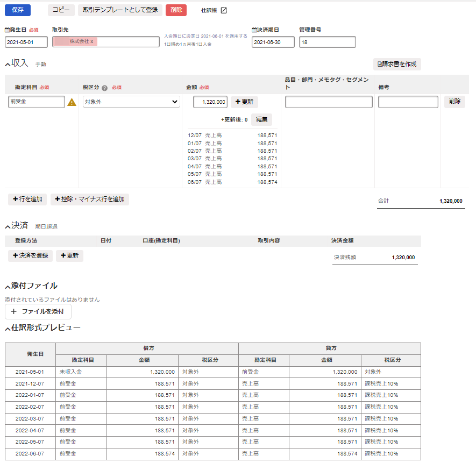The image size is (476, 463).
Task: Click the 金額 field showing 1,320,000
Action: tap(210, 102)
